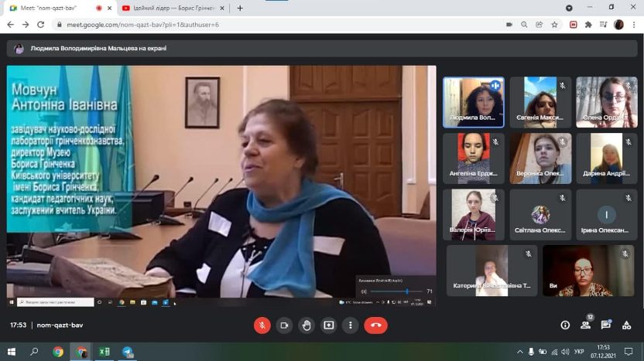Click the address bar with the meet.google.com URL
The width and height of the screenshot is (644, 361).
point(279,25)
